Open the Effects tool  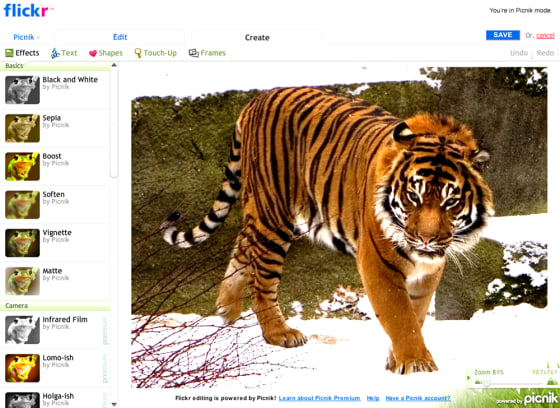coord(22,53)
